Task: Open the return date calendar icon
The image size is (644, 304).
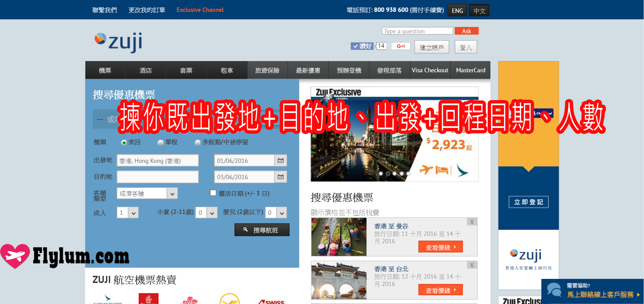Action: pyautogui.click(x=281, y=177)
